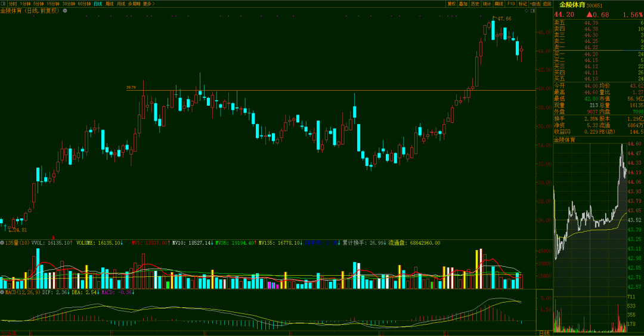Screen dimensions: 644x336
Task: Expand the MACD indicator dropdown
Action: (2, 292)
